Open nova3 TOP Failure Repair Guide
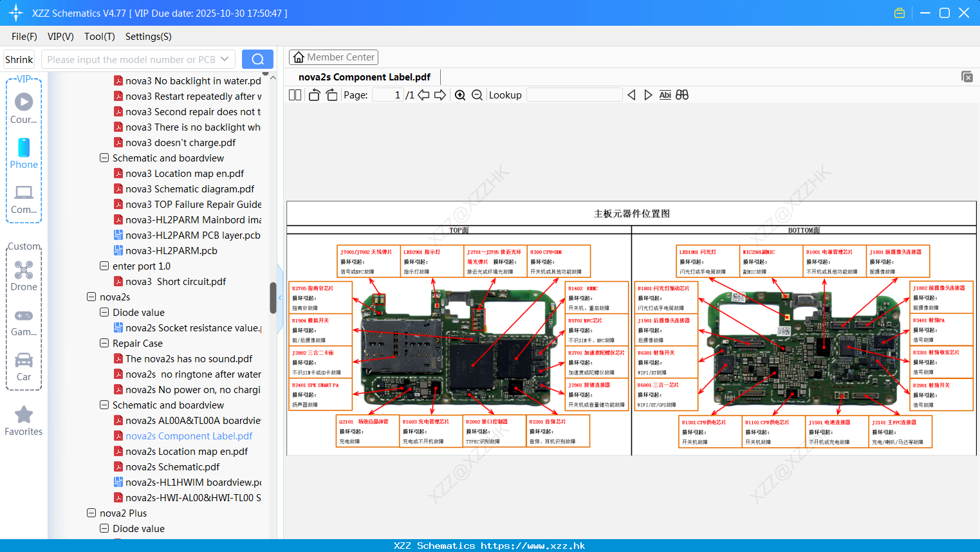Screen dimensions: 980x552 tap(193, 205)
